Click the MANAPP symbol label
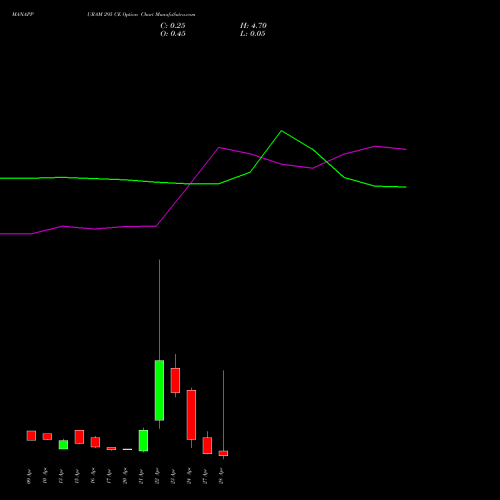 tap(23, 14)
